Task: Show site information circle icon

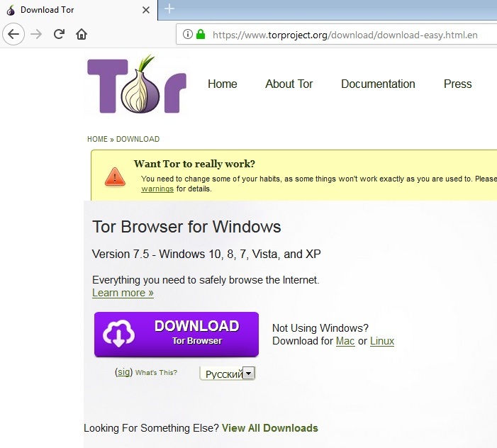Action: 188,34
